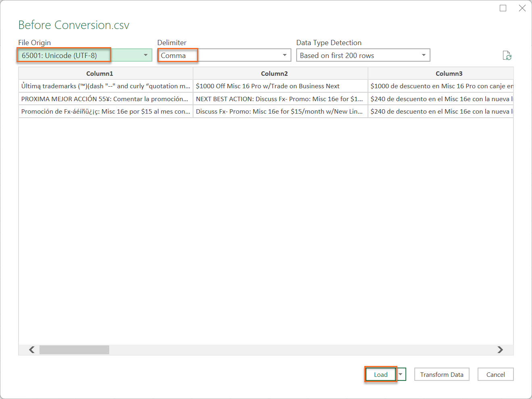Expand the Delimiter dropdown list
532x399 pixels.
(285, 55)
